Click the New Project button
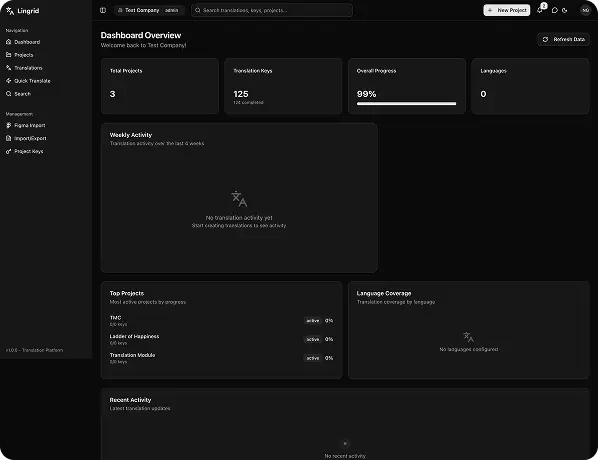Viewport: 598px width, 460px height. (x=506, y=10)
